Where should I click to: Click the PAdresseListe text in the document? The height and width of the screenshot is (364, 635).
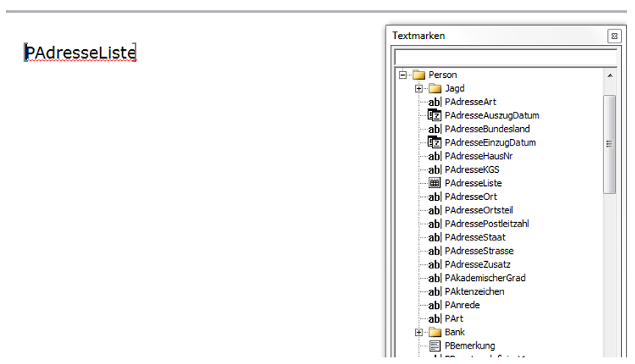[x=81, y=53]
